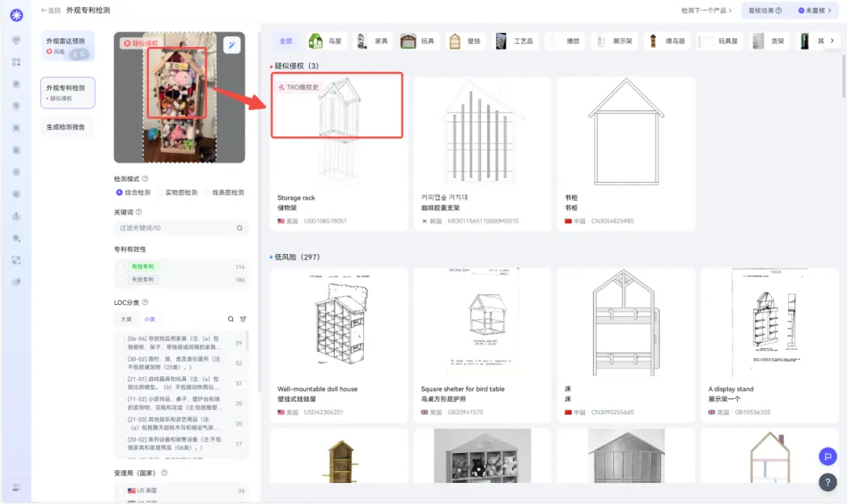Open the R badge icon in the left sidebar
The width and height of the screenshot is (847, 504).
(x=16, y=128)
